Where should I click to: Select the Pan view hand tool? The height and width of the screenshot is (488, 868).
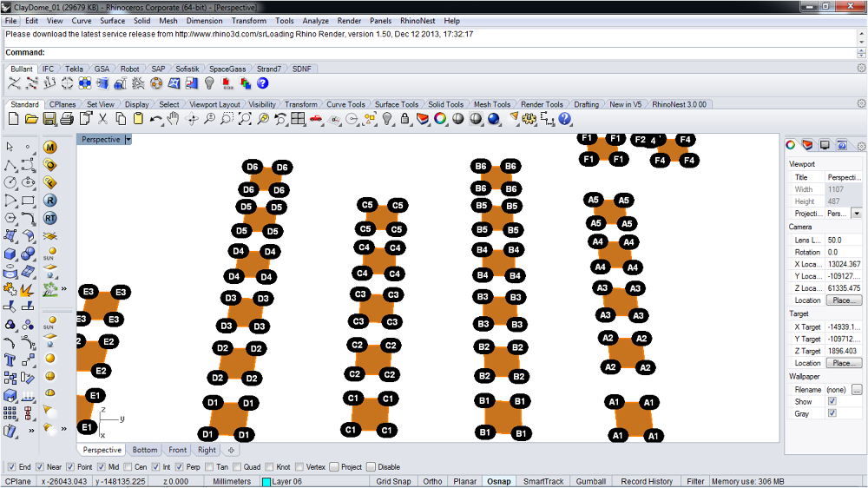pyautogui.click(x=174, y=118)
